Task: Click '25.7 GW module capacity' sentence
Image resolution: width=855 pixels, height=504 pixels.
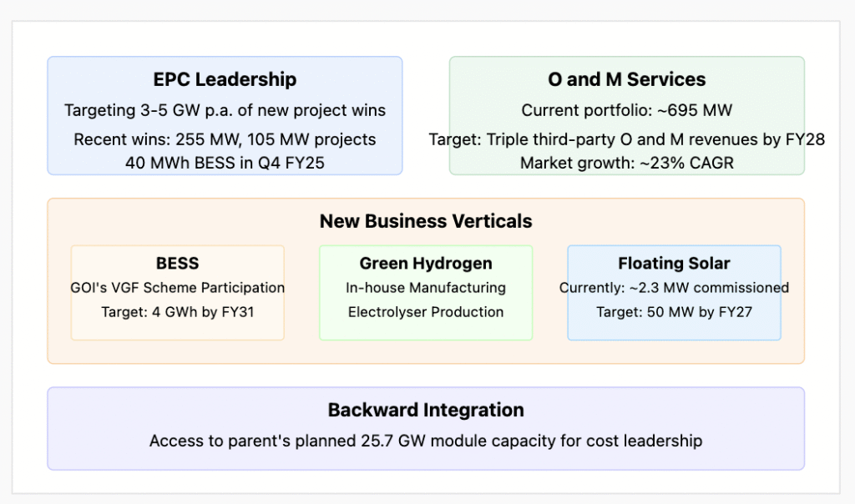Action: pyautogui.click(x=426, y=441)
